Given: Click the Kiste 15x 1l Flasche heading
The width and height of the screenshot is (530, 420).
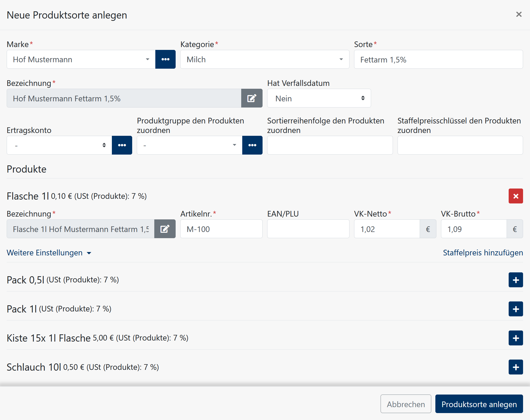Looking at the screenshot, I should (49, 338).
